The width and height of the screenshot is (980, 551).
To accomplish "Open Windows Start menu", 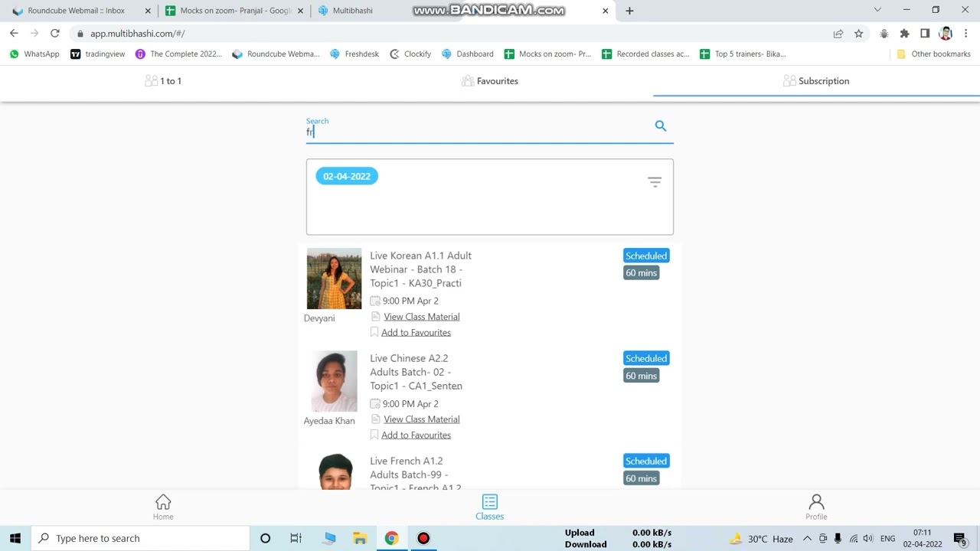I will 15,538.
